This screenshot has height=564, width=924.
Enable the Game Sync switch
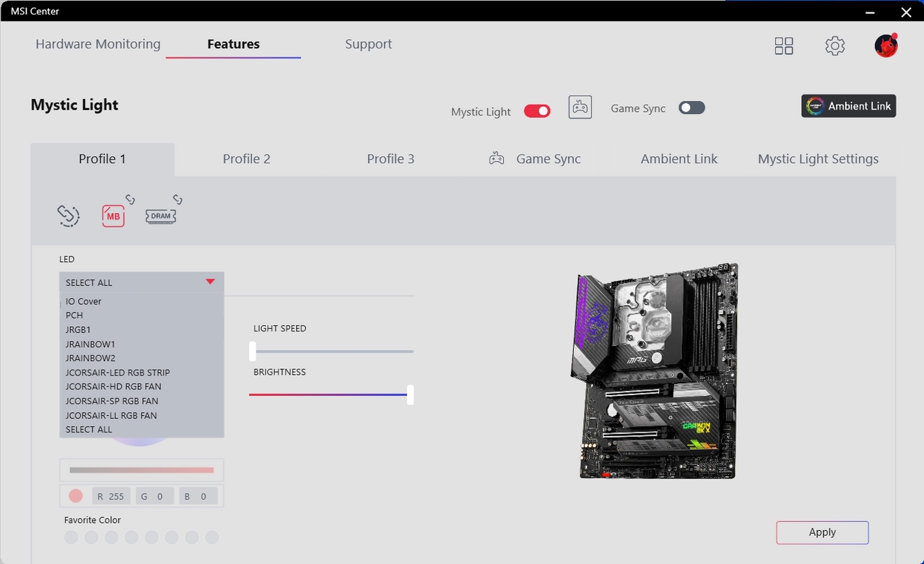coord(692,108)
